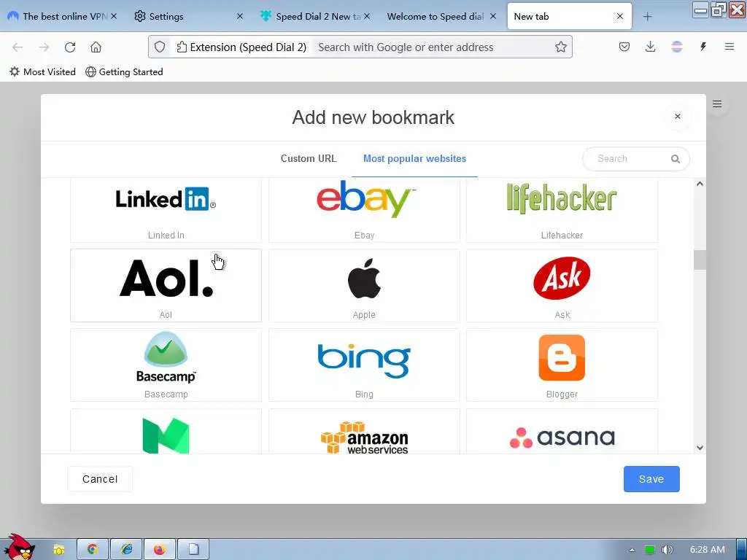Open the Most Visited bookmarks folder
The height and width of the screenshot is (560, 747).
43,72
